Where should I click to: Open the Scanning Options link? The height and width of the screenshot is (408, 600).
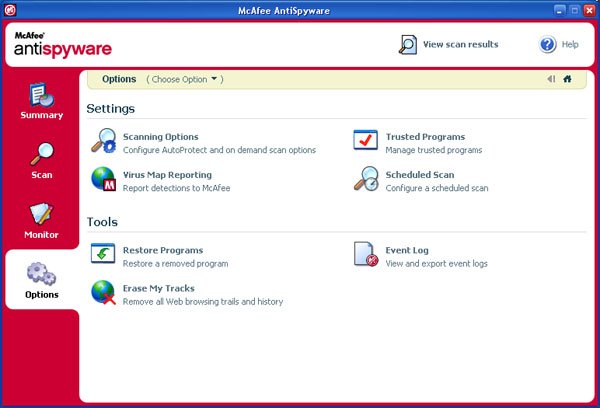[160, 137]
